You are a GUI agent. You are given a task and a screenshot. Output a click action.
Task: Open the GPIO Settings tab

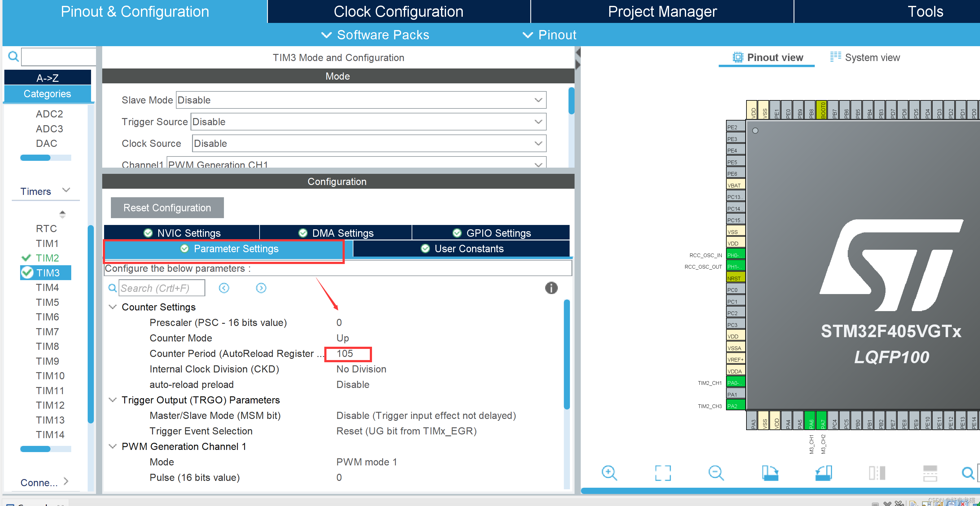(491, 233)
